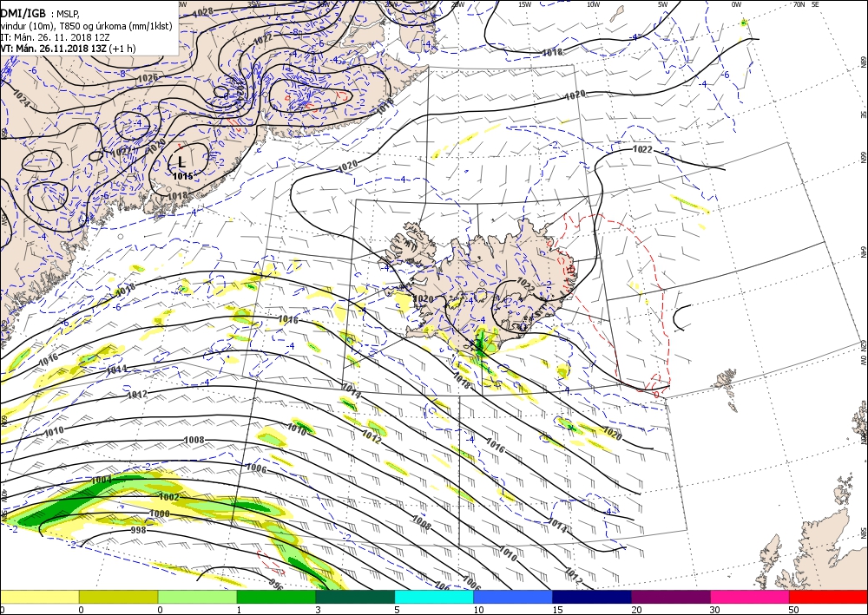This screenshot has height=615, width=868.
Task: Click the '5W' longitude label
Action: (x=663, y=4)
